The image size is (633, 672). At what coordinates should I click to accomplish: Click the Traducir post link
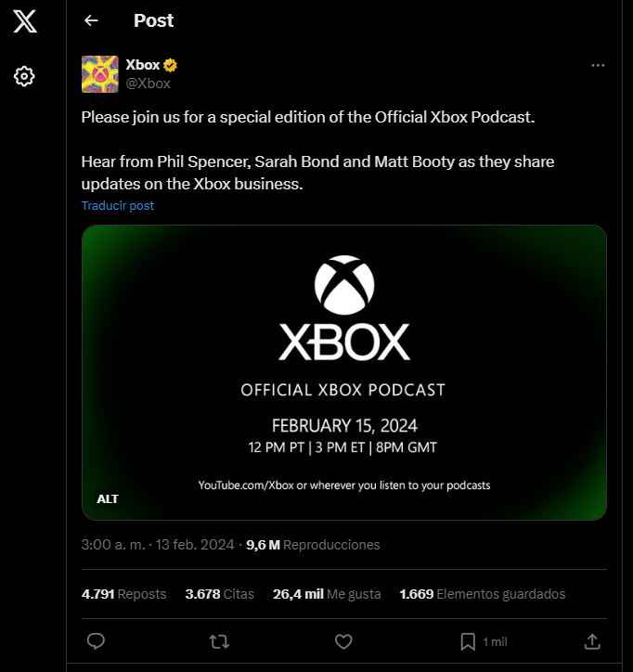tap(118, 205)
